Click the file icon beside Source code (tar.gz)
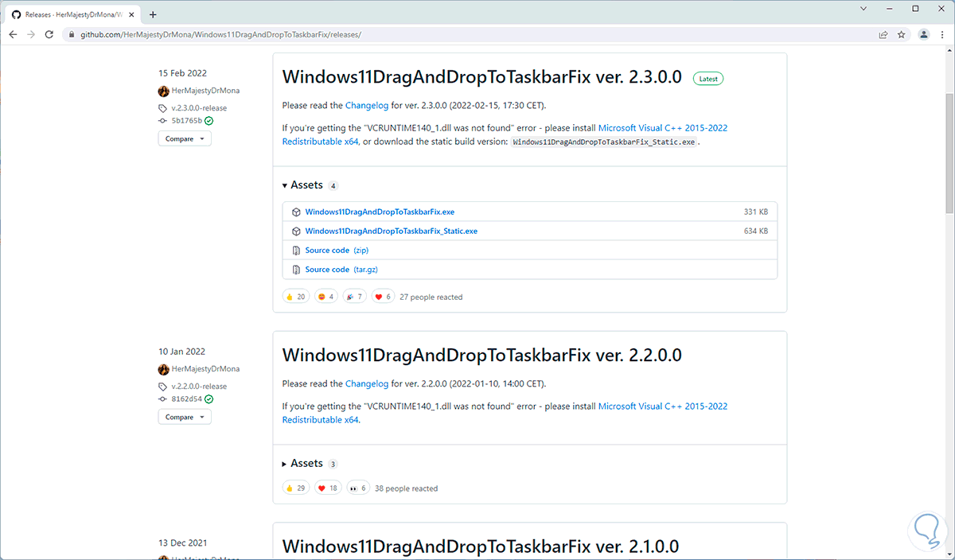The width and height of the screenshot is (955, 560). (x=296, y=270)
